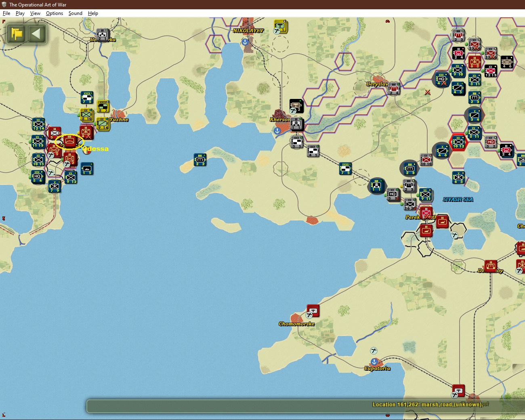Select the gray XXX unit marked 5 5
Image resolution: width=525 pixels, height=420 pixels.
[x=297, y=142]
